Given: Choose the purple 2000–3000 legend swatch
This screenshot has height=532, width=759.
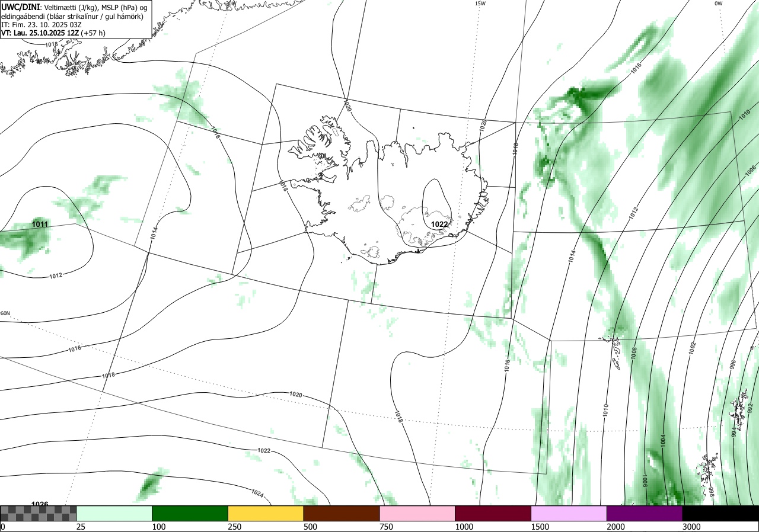Looking at the screenshot, I should (645, 513).
